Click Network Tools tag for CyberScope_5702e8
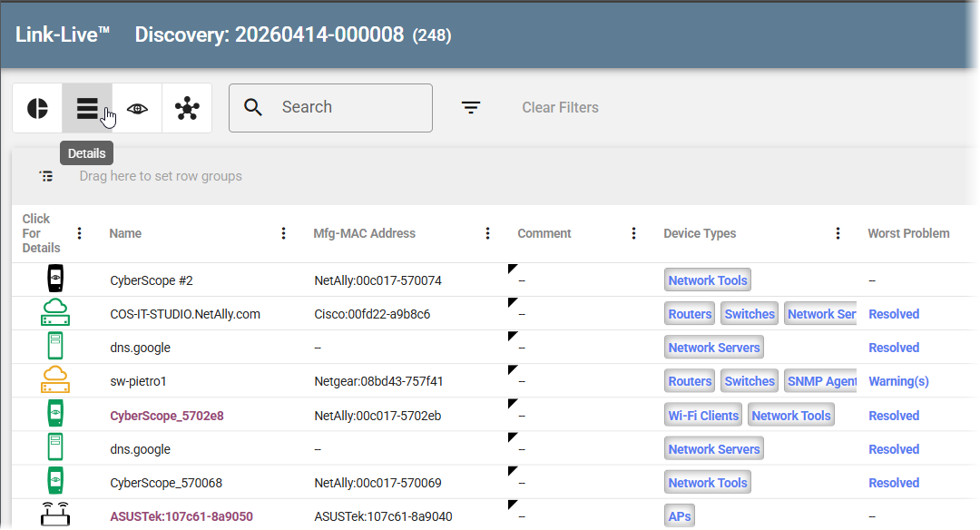Image resolution: width=980 pixels, height=530 pixels. (x=790, y=416)
